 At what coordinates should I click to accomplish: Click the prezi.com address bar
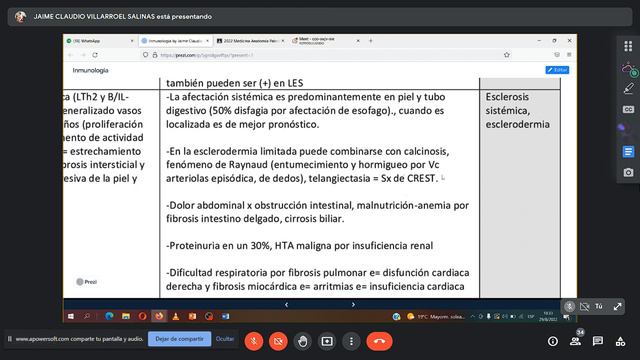coord(327,55)
